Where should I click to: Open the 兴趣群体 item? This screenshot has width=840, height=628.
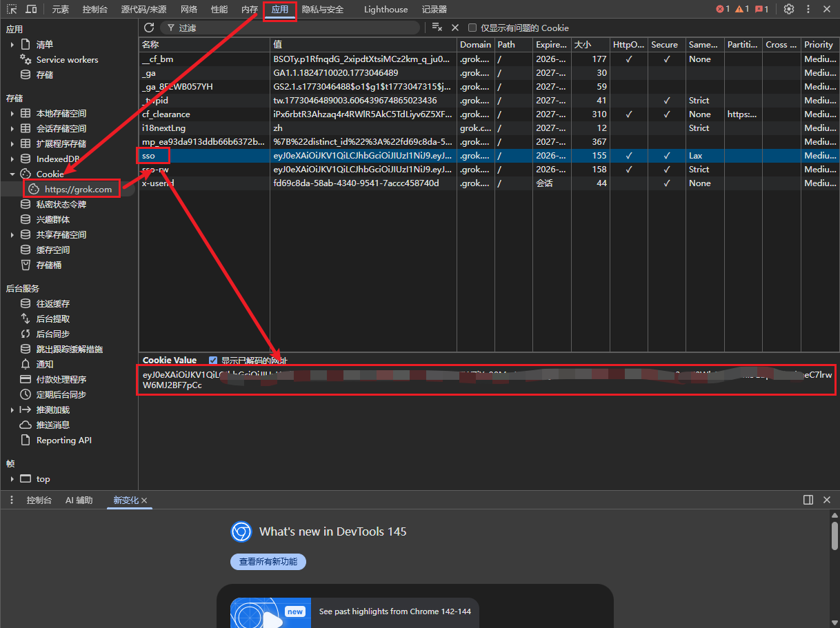pos(53,219)
